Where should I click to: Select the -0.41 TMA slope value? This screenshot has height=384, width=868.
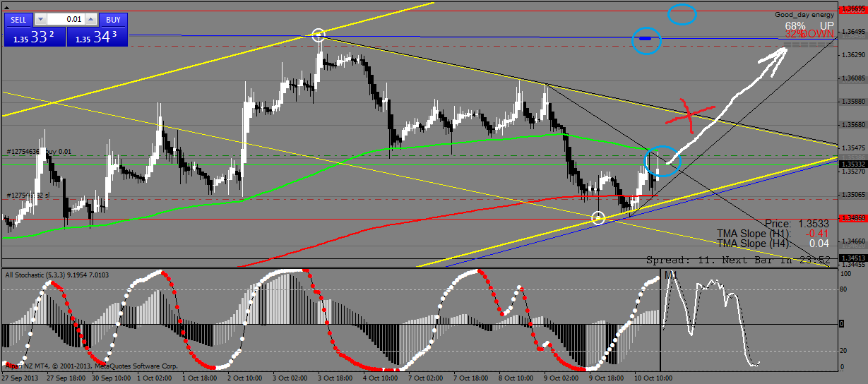click(x=819, y=233)
